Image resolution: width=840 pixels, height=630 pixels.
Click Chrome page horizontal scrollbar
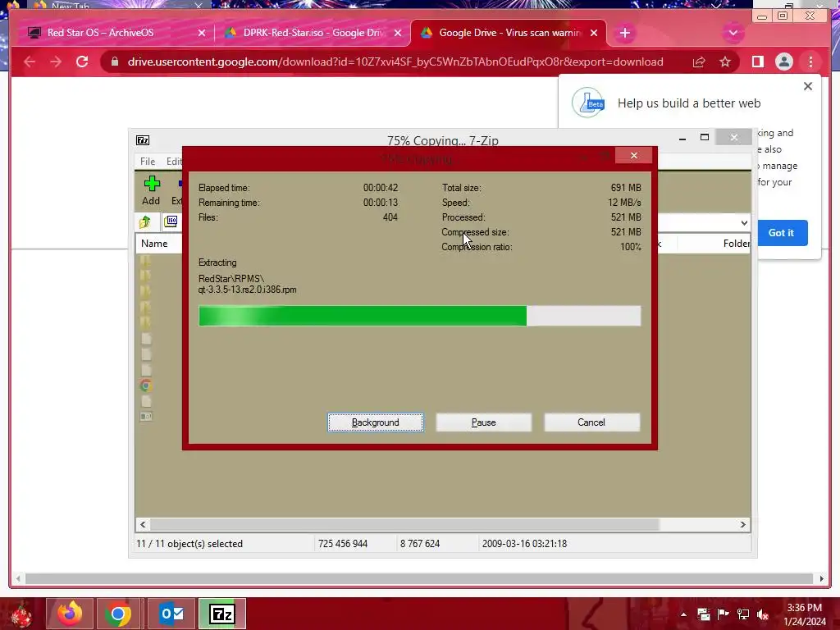coord(419,578)
